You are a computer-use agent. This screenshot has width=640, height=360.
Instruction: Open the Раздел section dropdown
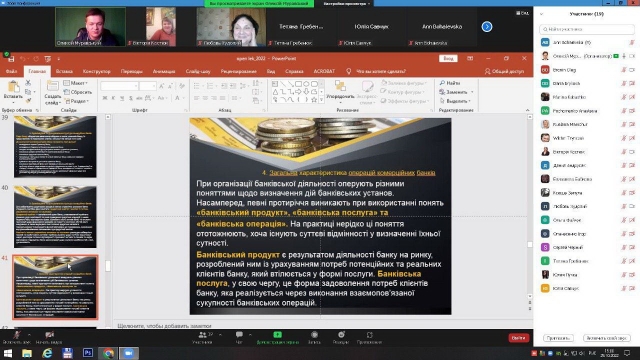coord(77,101)
